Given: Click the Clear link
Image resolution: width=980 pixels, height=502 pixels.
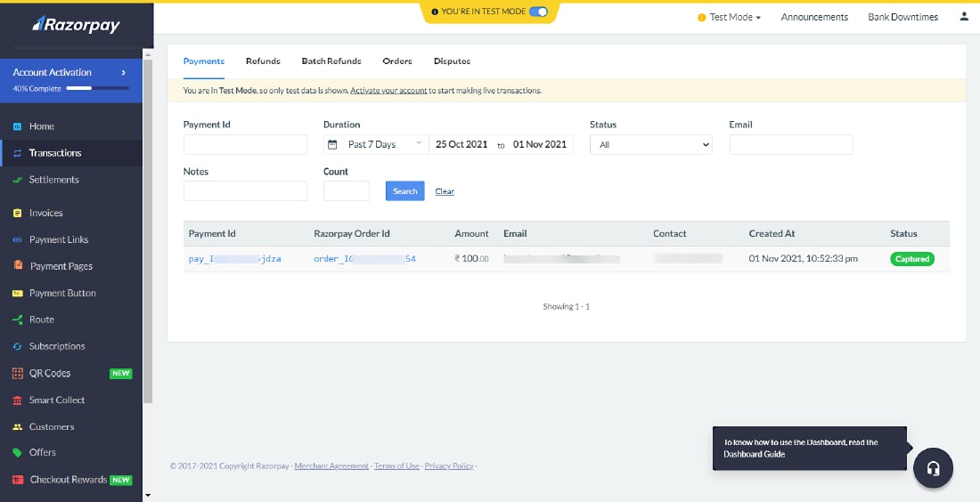Looking at the screenshot, I should (x=445, y=191).
